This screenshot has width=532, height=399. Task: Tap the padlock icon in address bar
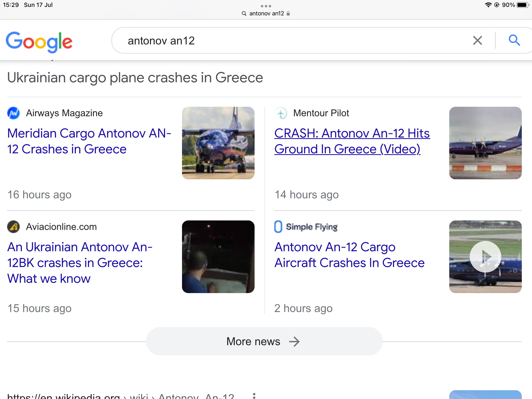(288, 13)
